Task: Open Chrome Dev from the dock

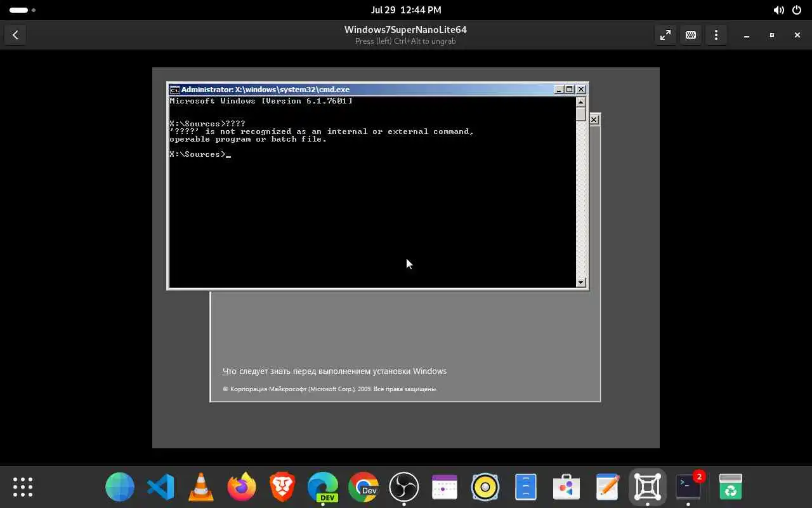Action: point(363,487)
